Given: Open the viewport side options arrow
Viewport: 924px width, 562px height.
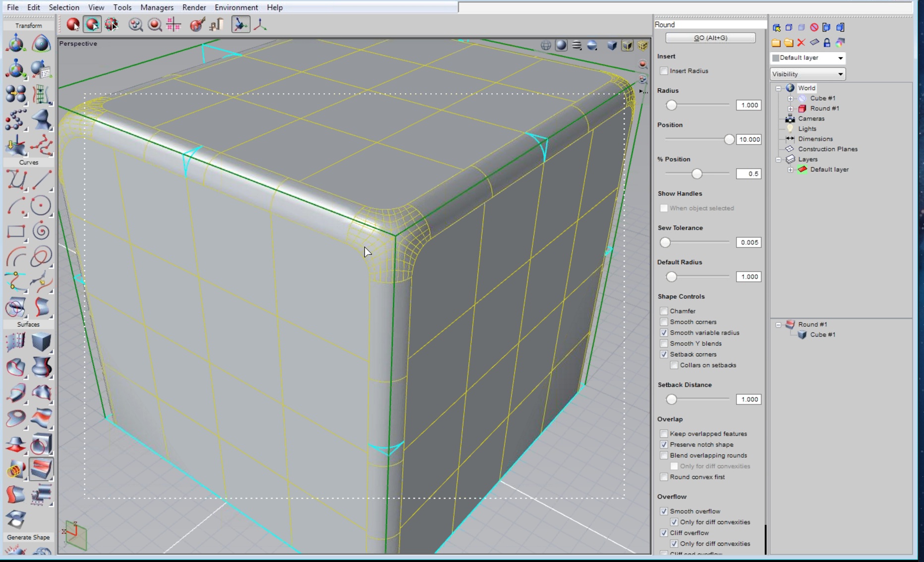Looking at the screenshot, I should [643, 91].
